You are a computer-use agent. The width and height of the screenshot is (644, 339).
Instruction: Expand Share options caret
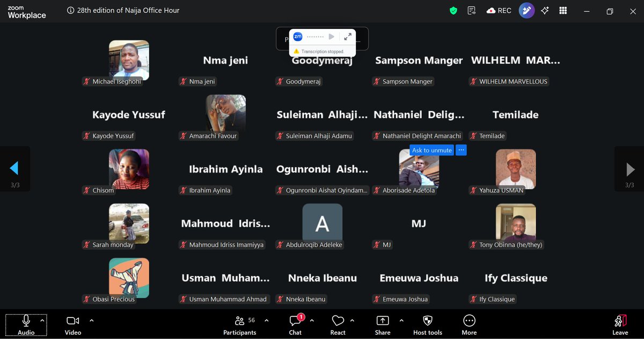(401, 320)
